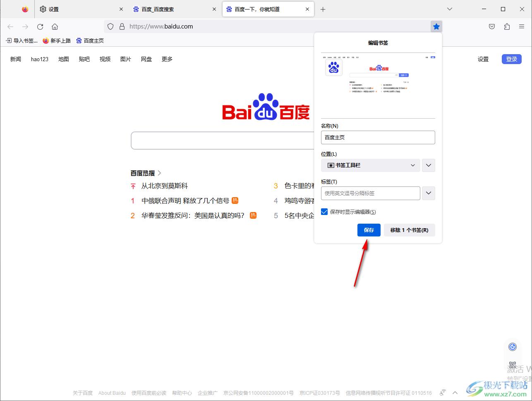This screenshot has height=401, width=532.
Task: Click the 名称 text field
Action: (378, 137)
